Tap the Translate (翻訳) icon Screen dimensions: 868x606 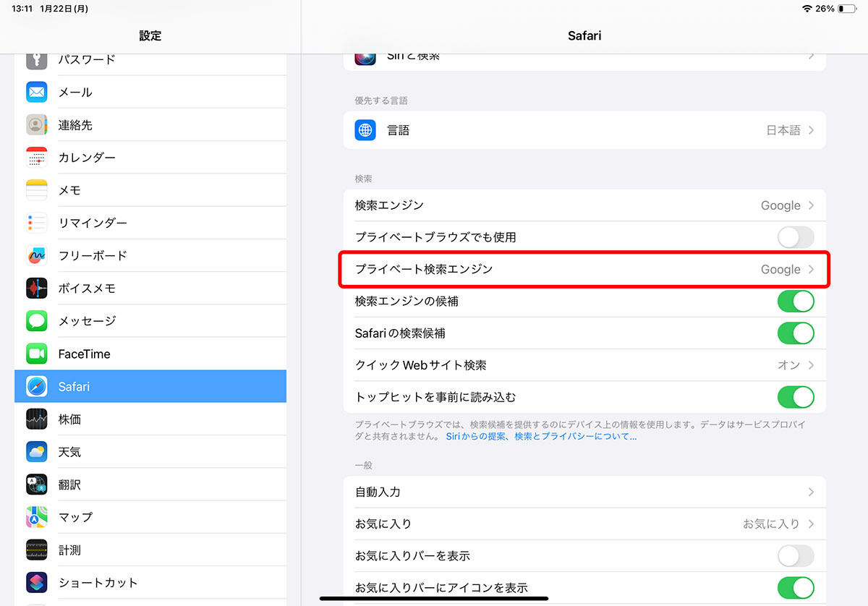(37, 485)
